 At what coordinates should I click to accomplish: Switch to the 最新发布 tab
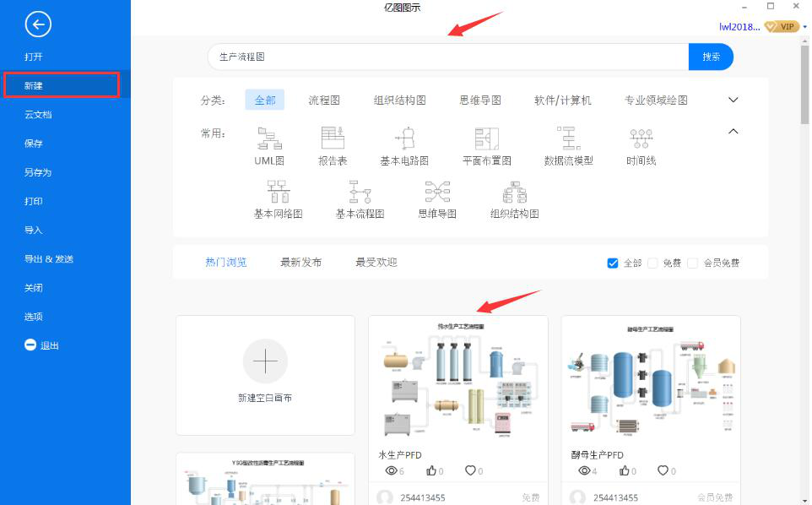click(x=300, y=262)
